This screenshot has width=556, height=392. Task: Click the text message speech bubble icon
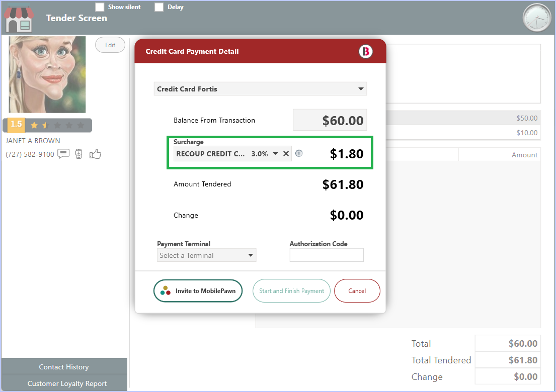(x=63, y=154)
